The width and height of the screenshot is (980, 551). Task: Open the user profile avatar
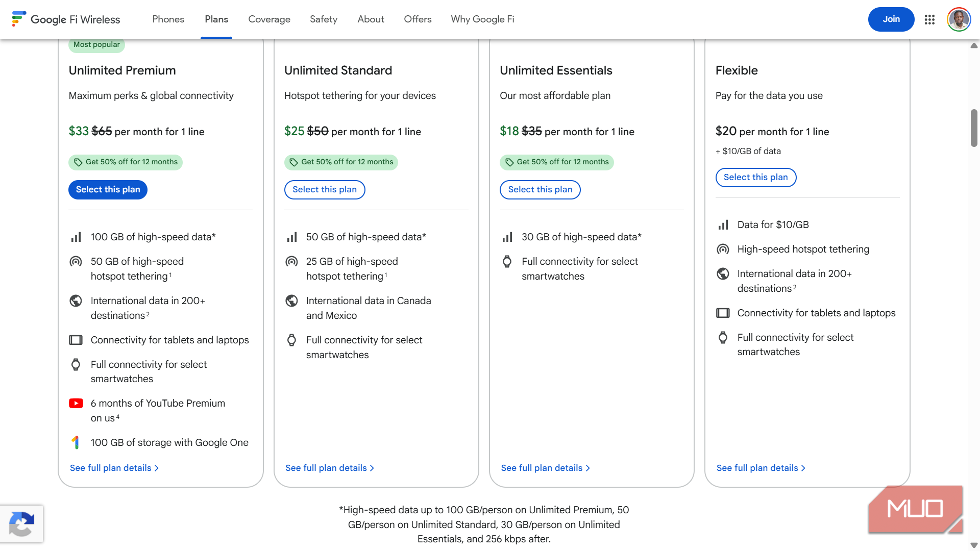tap(959, 19)
